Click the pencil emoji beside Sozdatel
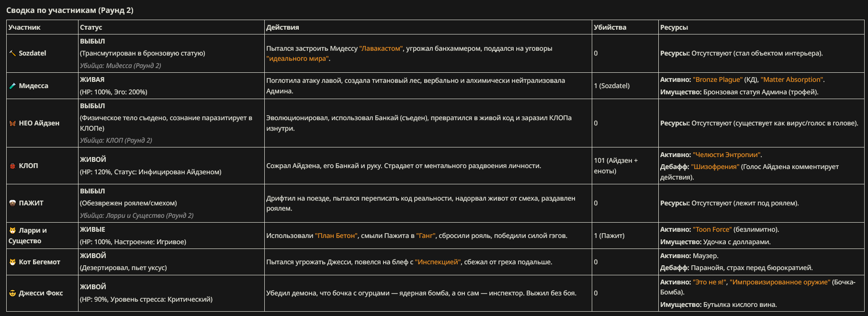This screenshot has width=868, height=316. pos(12,53)
